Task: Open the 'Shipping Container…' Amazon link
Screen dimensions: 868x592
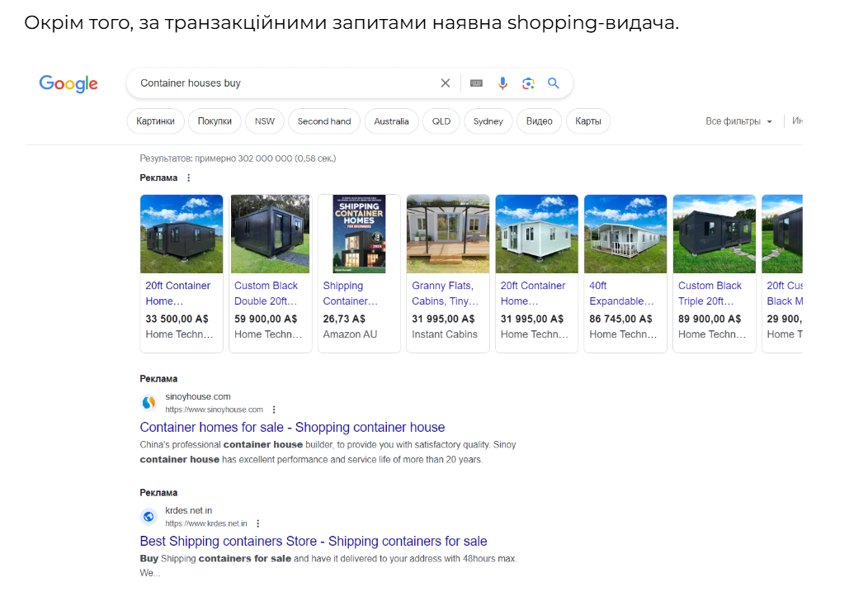Action: click(x=351, y=293)
